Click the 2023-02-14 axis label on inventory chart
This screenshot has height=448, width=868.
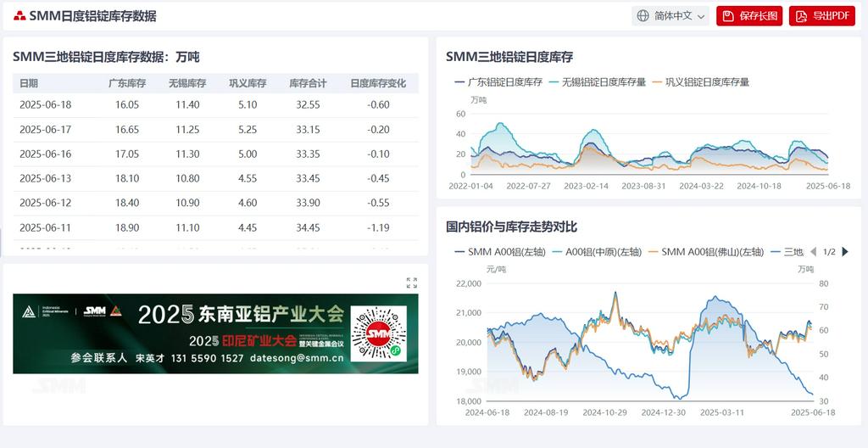[587, 186]
